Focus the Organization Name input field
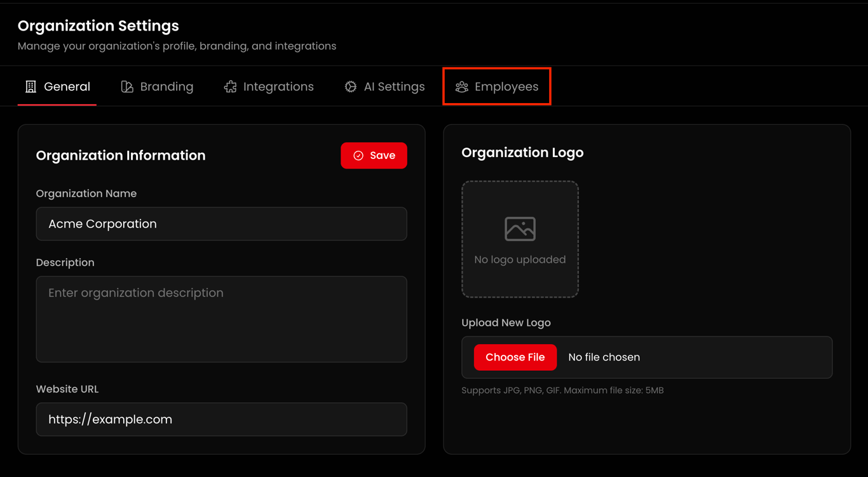This screenshot has width=868, height=477. tap(221, 224)
